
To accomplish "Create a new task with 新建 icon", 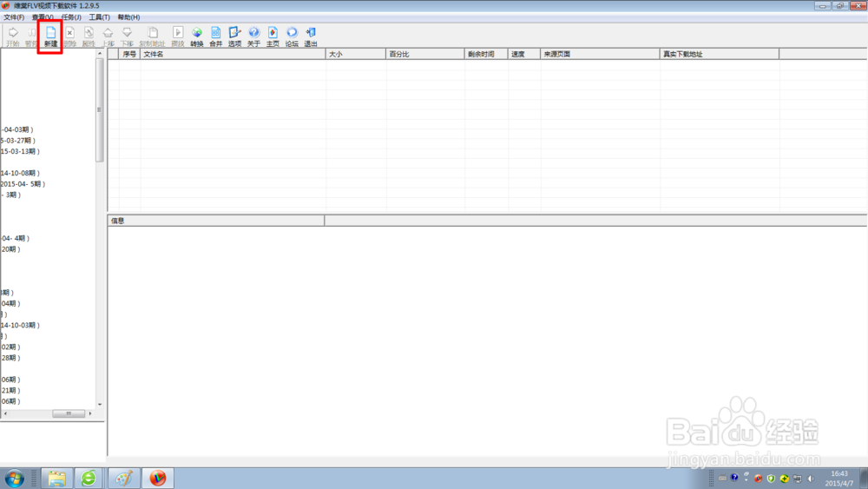I will click(x=50, y=36).
